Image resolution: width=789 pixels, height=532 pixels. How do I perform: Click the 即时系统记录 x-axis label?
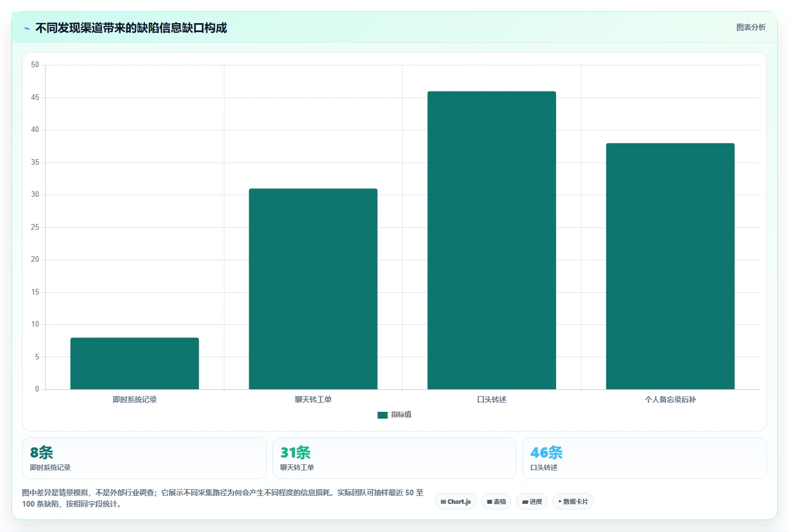click(x=134, y=399)
